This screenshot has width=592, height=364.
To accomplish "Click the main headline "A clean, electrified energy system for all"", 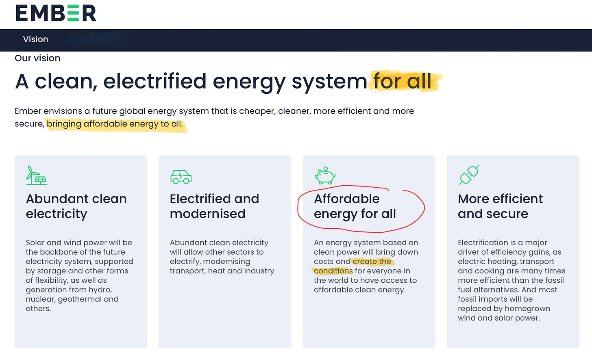I will coord(223,81).
